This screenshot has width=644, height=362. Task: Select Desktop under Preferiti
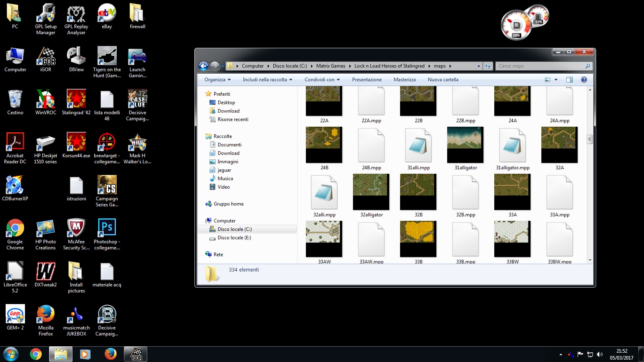coord(226,103)
